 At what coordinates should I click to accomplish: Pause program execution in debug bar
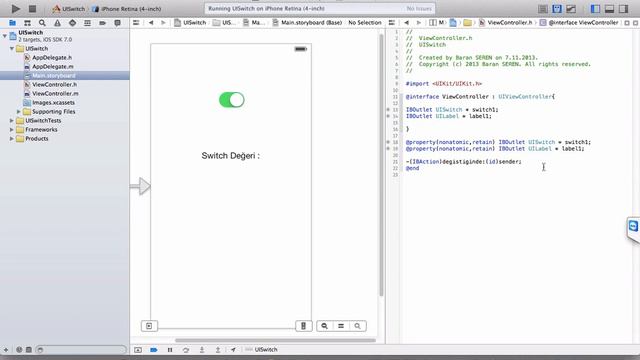point(170,350)
